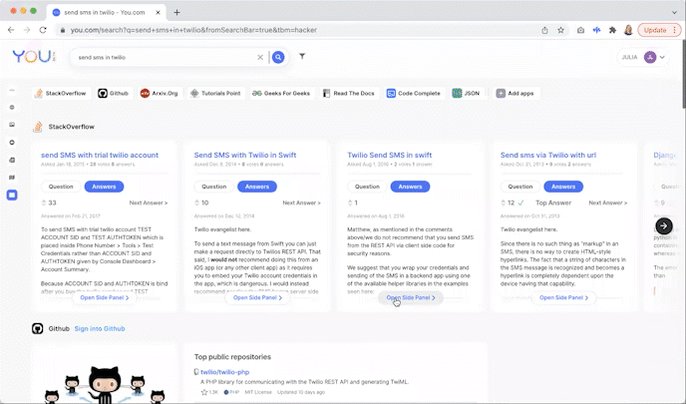Click the blue search magnifier button
The image size is (686, 404).
[x=278, y=57]
